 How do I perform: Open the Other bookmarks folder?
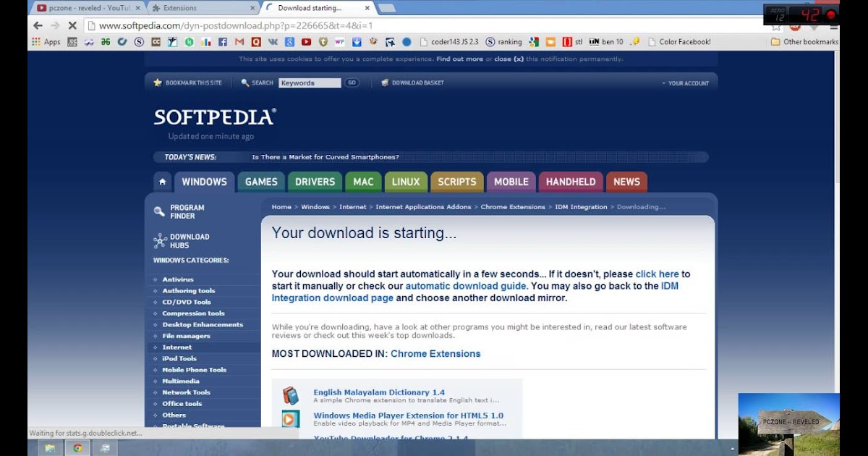tap(804, 42)
